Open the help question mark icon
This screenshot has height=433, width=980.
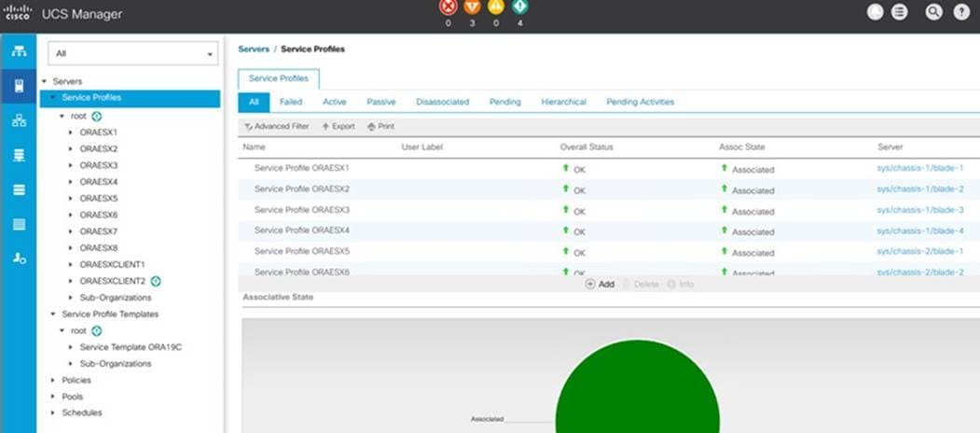click(x=961, y=12)
